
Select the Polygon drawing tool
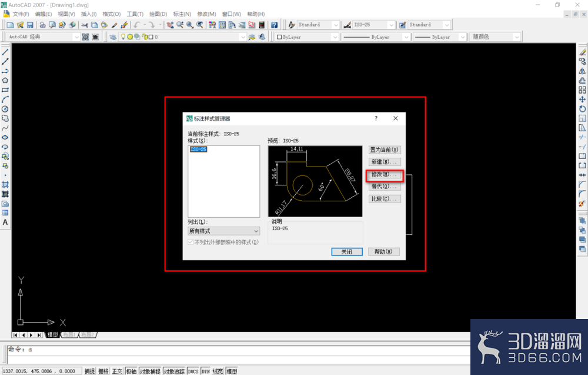(x=5, y=80)
